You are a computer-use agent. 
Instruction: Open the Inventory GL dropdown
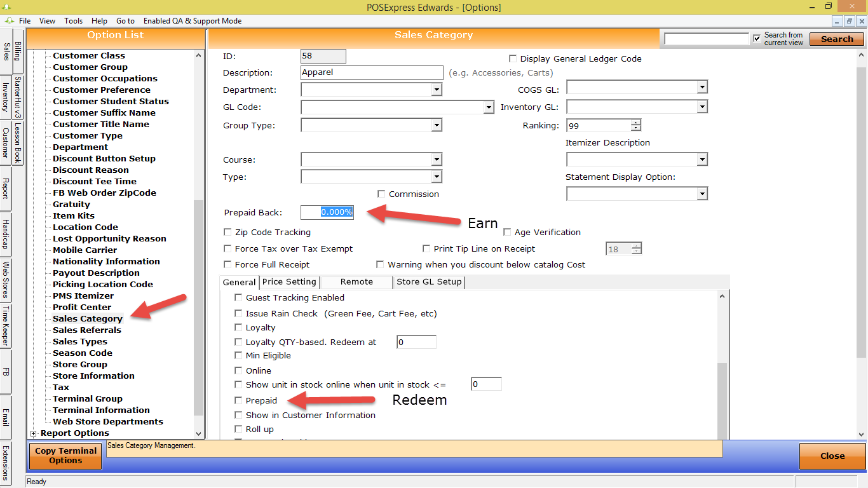(702, 107)
